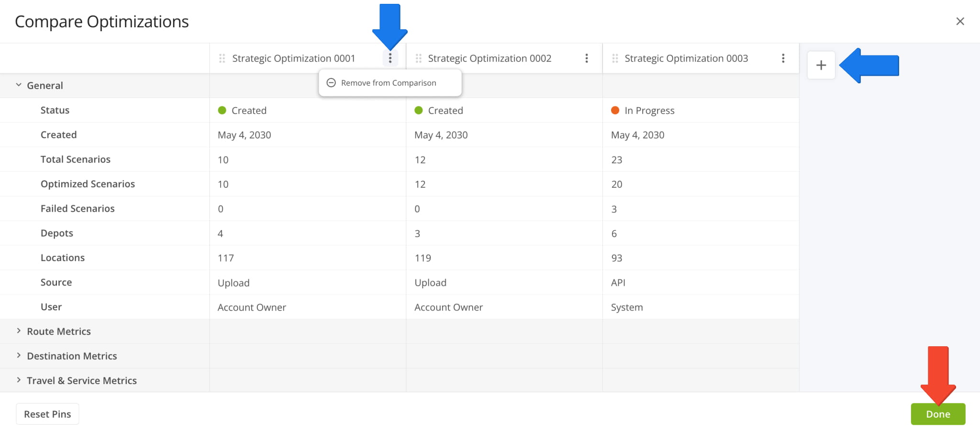Click the Strategic Optimization 0003 column title
Viewport: 980px width, 432px height.
686,58
